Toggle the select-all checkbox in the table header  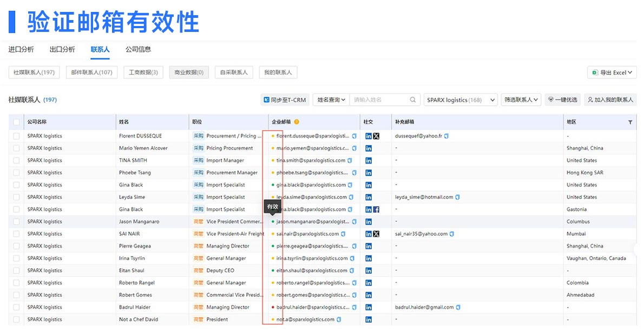(16, 122)
